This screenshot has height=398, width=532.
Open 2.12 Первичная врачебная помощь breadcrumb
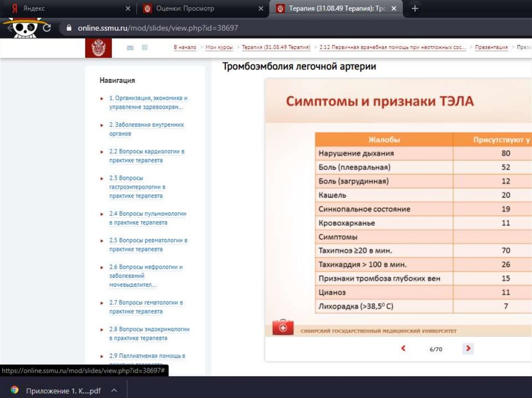pos(393,47)
